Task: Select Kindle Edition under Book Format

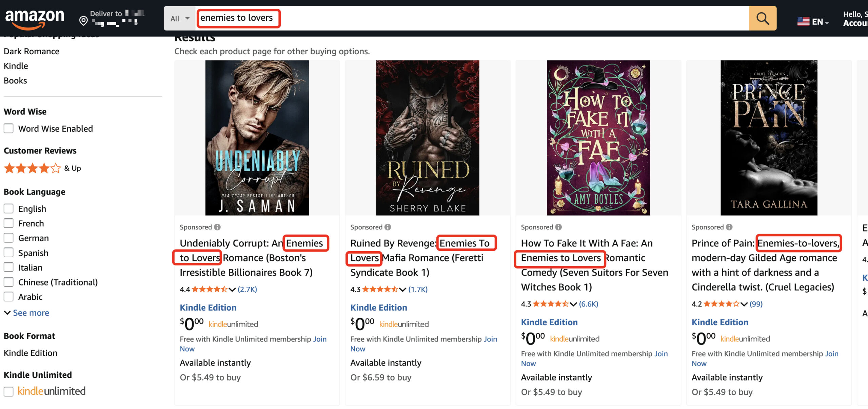Action: click(31, 353)
